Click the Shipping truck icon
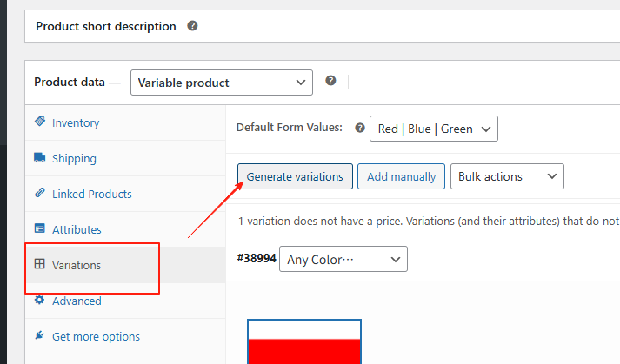This screenshot has height=364, width=620. [x=39, y=158]
